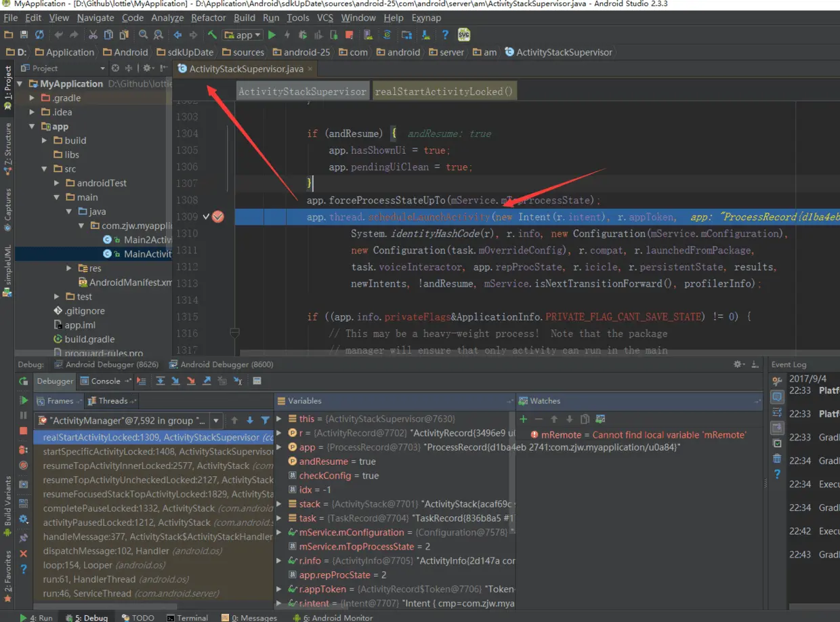Click Evaluate Expression calculator icon
Viewport: 840px width, 622px height.
pyautogui.click(x=257, y=381)
